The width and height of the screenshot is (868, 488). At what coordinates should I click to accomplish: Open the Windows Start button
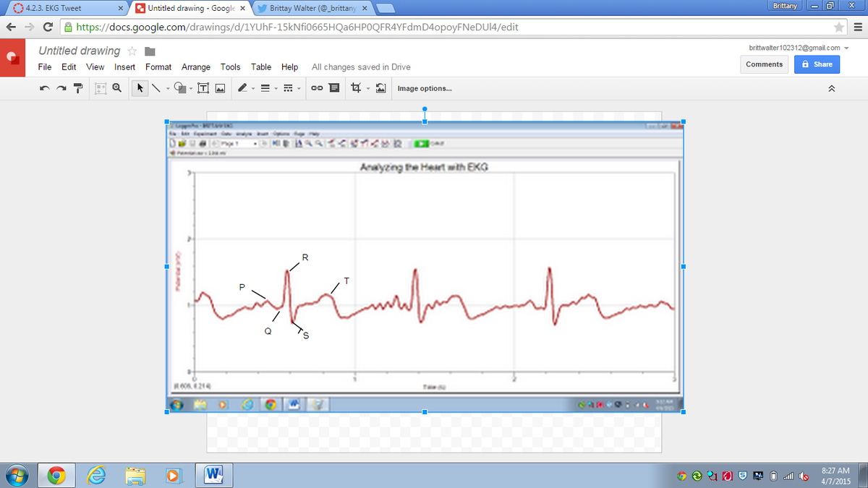[16, 475]
